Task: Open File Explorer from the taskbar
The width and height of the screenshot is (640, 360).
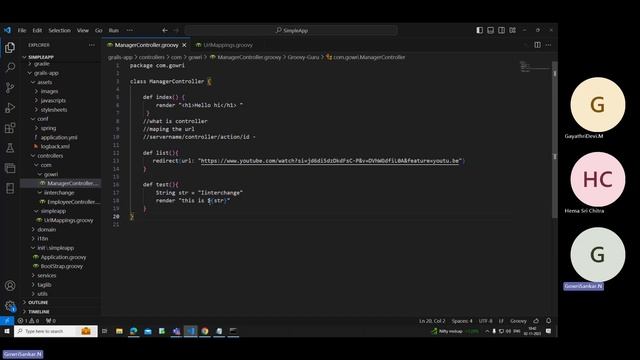Action: 119,331
